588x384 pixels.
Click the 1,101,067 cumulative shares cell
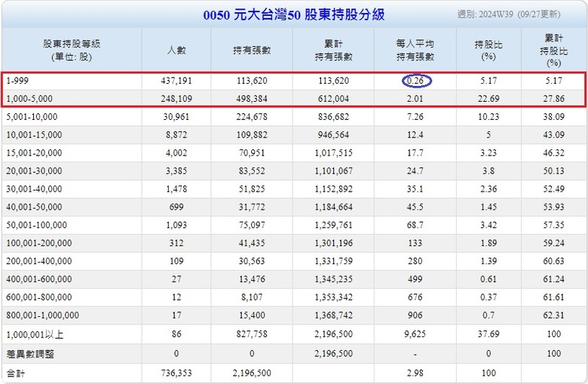pos(333,170)
